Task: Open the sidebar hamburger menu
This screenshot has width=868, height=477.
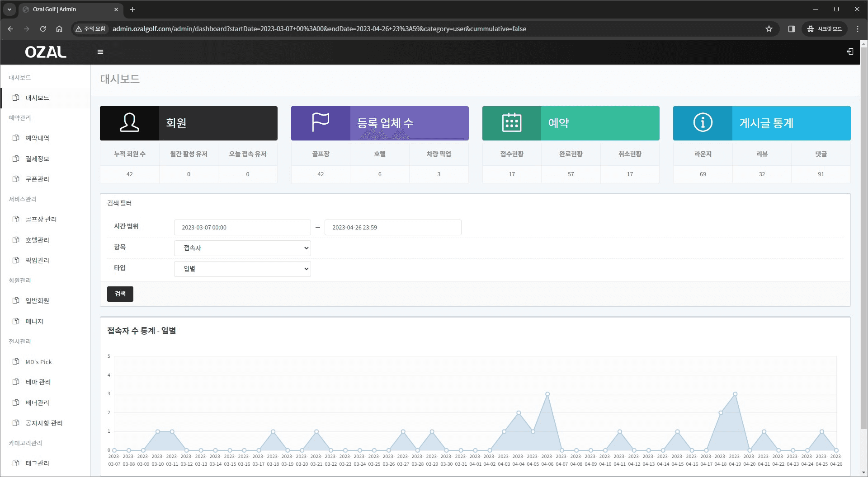Action: tap(100, 51)
